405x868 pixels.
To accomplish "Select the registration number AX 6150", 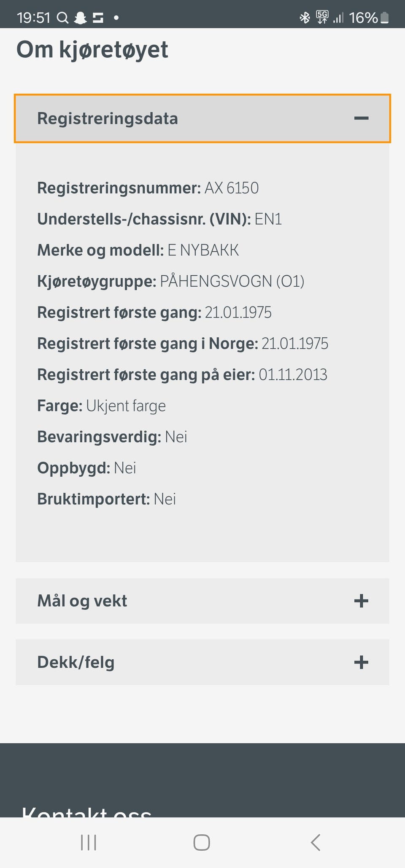I will [232, 188].
